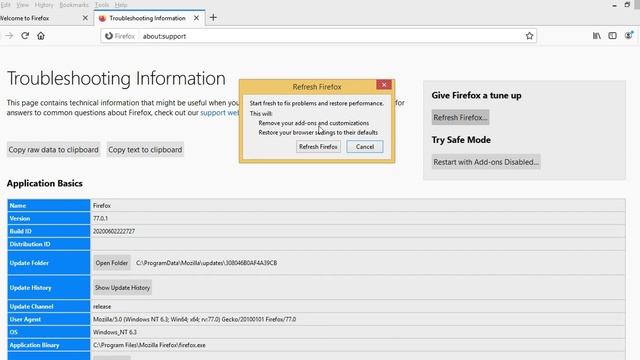Click the Update Channel value release
The width and height of the screenshot is (640, 360).
click(102, 306)
